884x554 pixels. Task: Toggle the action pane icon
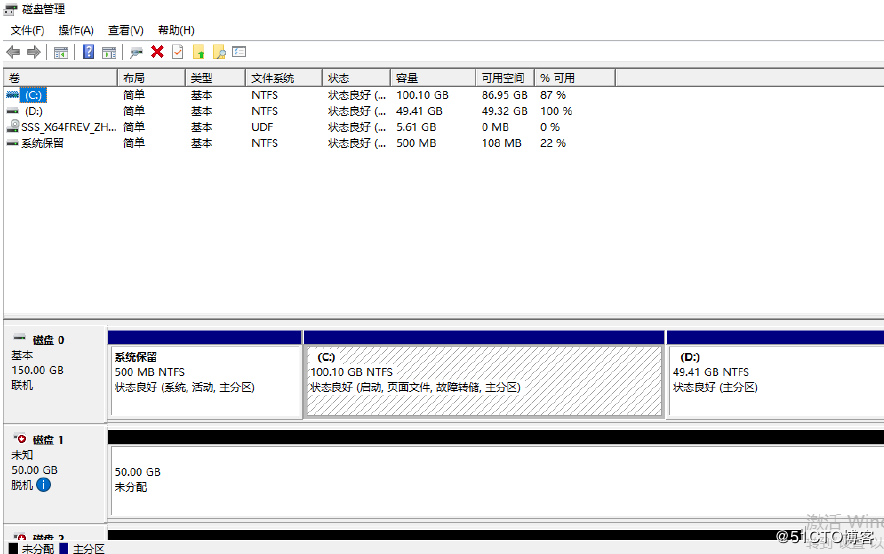[109, 52]
